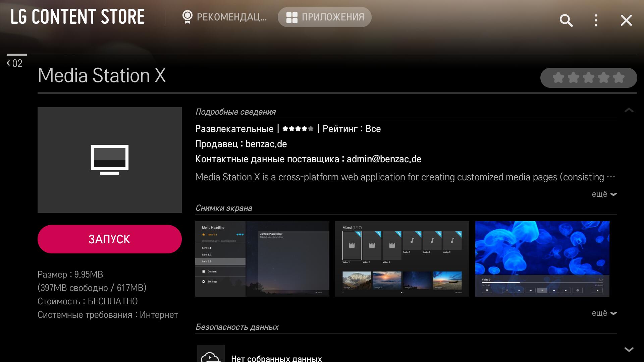Click the contact email admin@benzac.de

(384, 159)
